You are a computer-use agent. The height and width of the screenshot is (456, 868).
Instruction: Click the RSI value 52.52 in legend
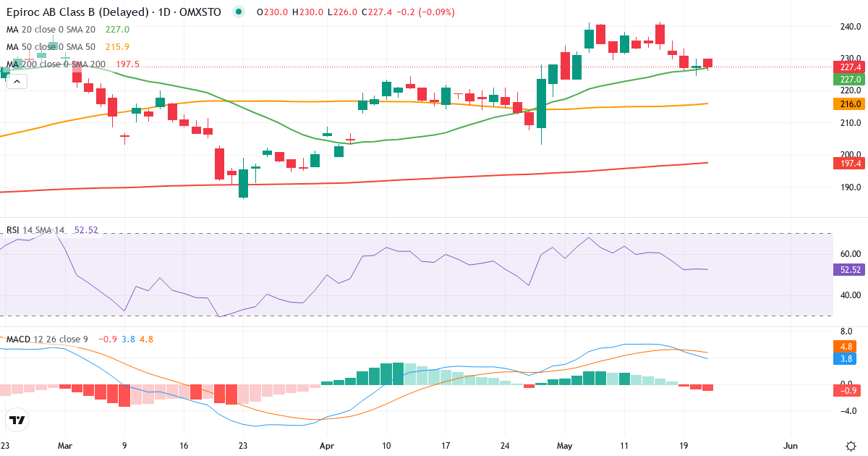(x=86, y=230)
